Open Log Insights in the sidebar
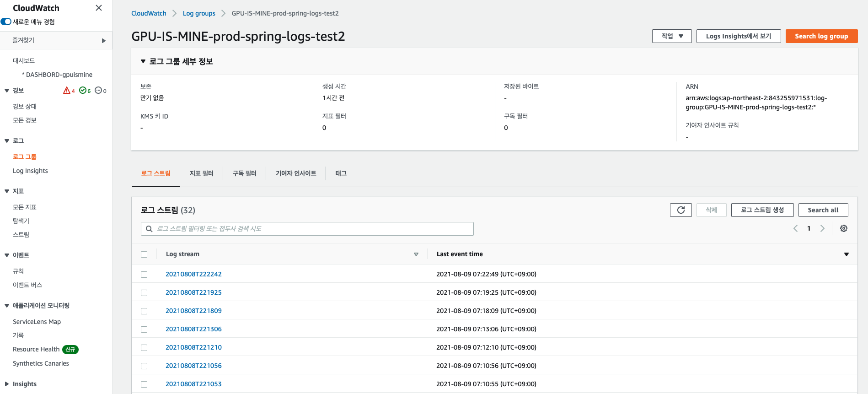 point(30,171)
